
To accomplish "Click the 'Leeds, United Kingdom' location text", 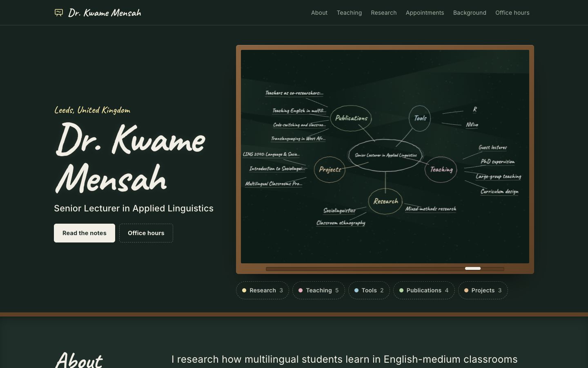I will tap(92, 110).
